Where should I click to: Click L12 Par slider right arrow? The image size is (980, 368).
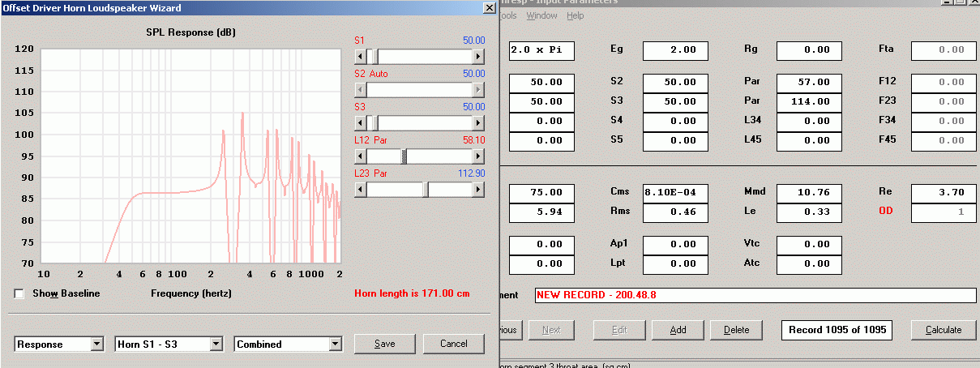[478, 156]
